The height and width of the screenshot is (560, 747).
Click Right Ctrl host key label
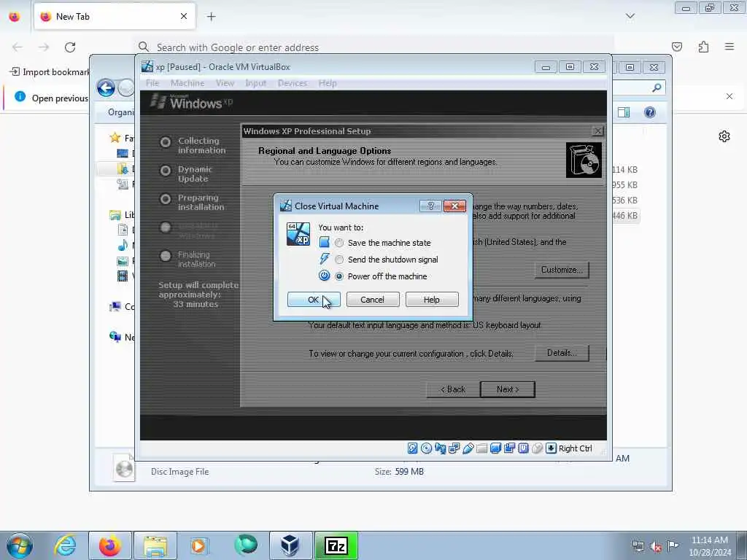(575, 448)
